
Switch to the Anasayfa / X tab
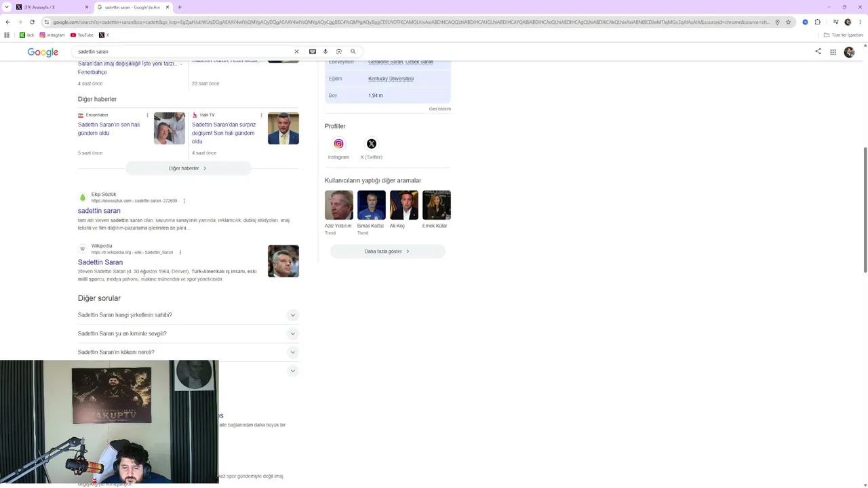[x=51, y=7]
